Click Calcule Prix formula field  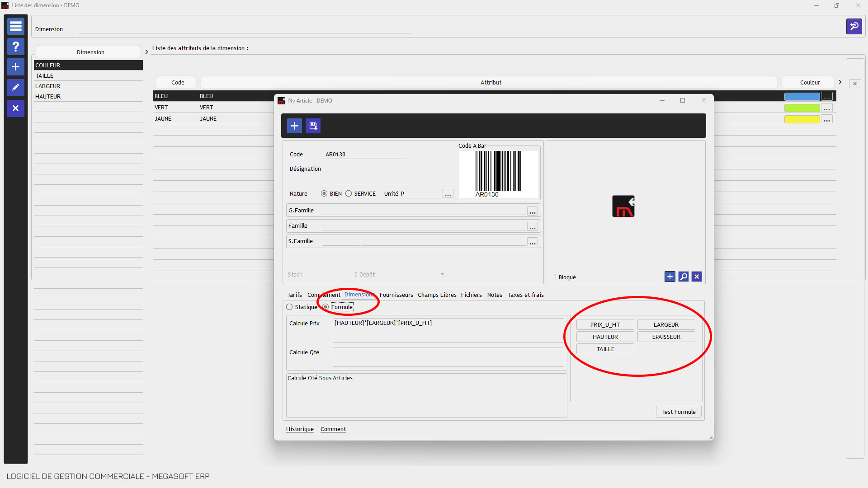448,330
